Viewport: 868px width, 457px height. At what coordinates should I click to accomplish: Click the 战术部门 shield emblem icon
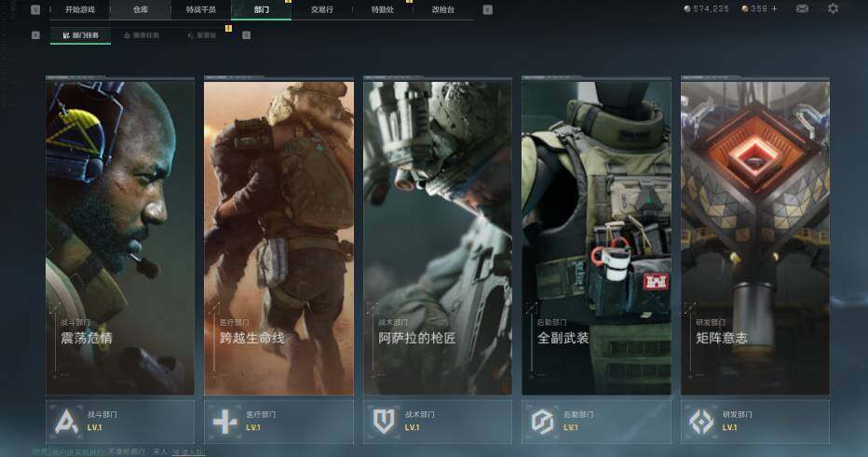384,423
